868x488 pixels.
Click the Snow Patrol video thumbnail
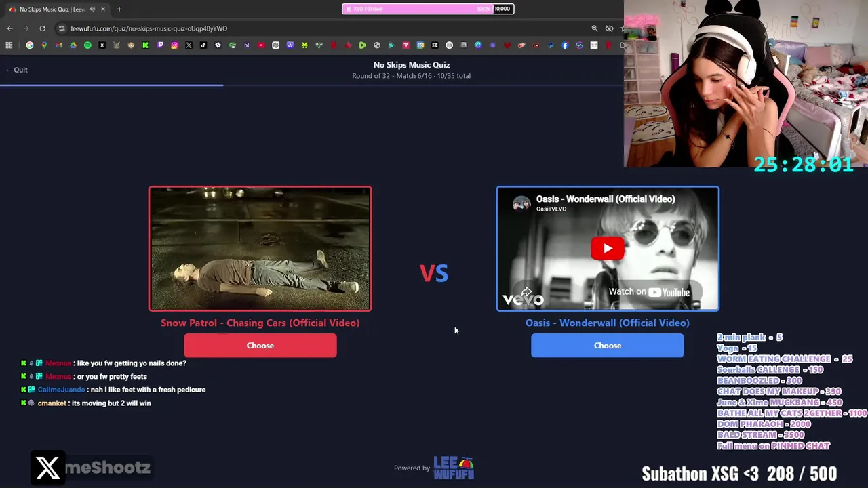[260, 249]
